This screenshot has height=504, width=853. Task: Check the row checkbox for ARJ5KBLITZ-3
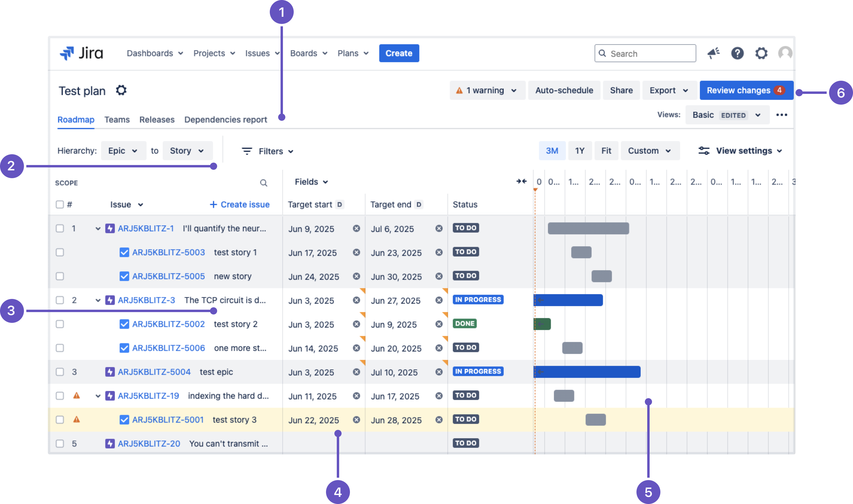click(x=60, y=300)
